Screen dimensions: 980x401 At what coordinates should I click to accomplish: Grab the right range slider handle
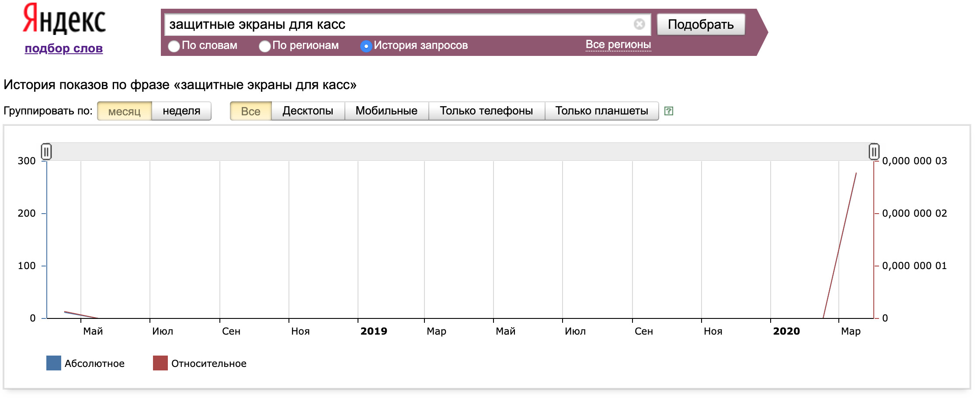[x=874, y=152]
